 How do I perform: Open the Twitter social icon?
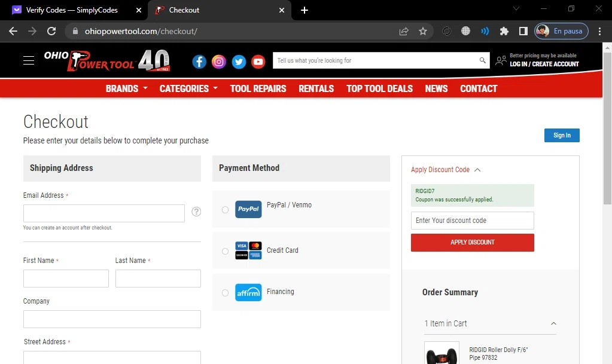[x=239, y=62]
